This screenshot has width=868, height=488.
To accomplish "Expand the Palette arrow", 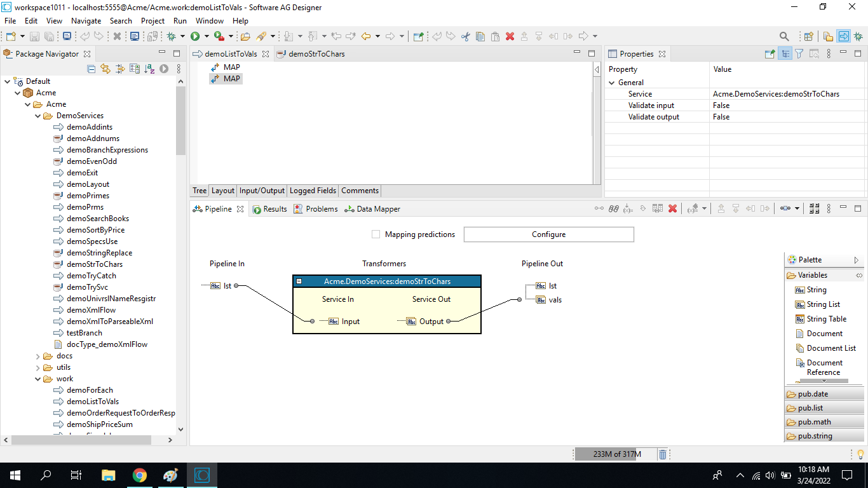I will point(856,260).
